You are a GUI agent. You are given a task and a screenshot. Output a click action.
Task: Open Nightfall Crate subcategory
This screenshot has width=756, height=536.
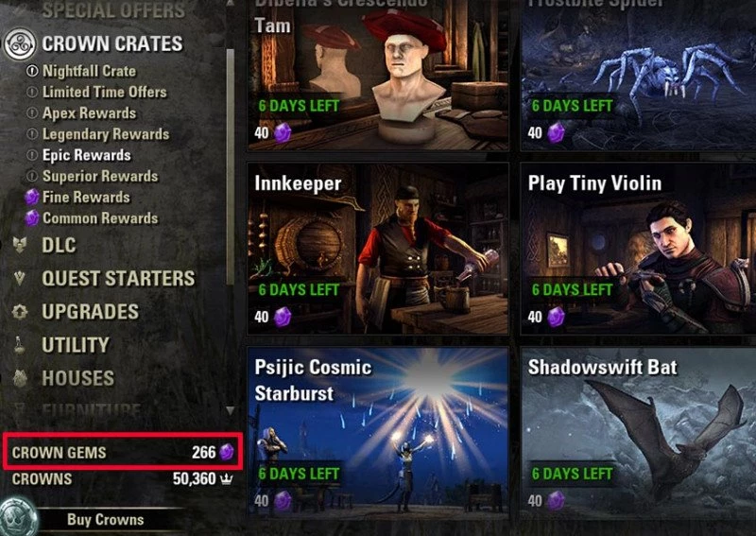pyautogui.click(x=89, y=71)
